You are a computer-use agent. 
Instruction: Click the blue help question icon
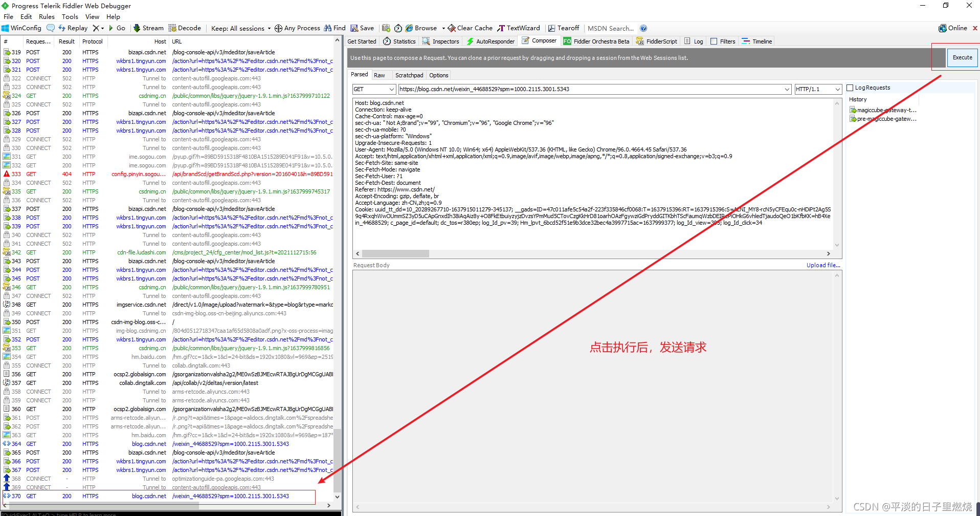click(643, 28)
